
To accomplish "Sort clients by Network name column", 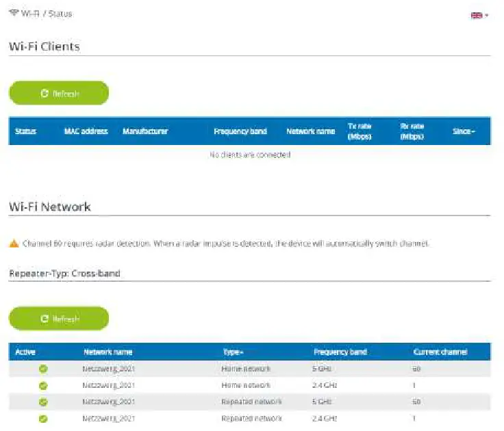I will click(x=310, y=131).
